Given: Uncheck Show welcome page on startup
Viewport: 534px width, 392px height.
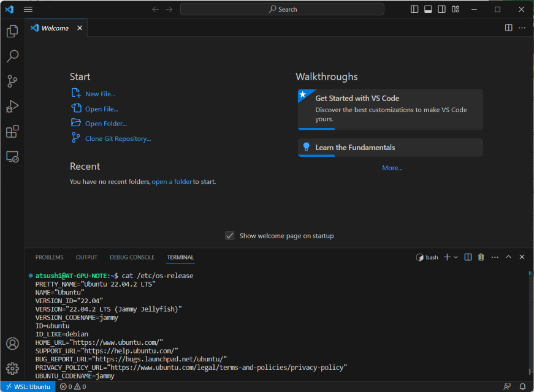Looking at the screenshot, I should 230,236.
